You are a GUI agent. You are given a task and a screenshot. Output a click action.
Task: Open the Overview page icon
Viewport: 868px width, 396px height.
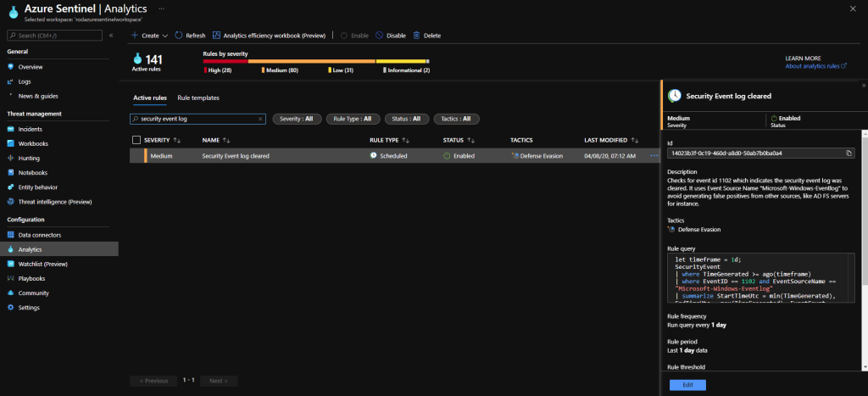tap(10, 67)
